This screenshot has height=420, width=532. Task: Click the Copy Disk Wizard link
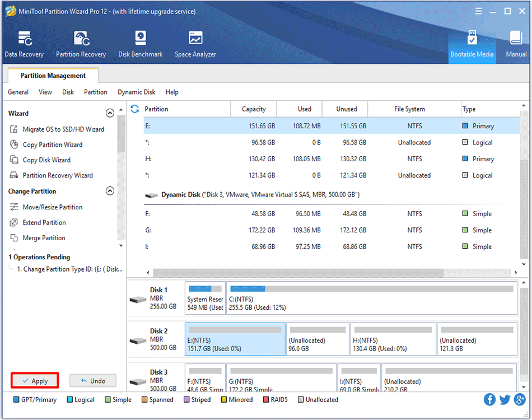pos(46,160)
